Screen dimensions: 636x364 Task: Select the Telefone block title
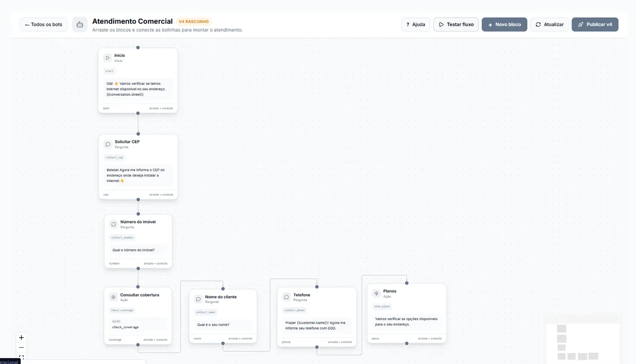coord(302,295)
